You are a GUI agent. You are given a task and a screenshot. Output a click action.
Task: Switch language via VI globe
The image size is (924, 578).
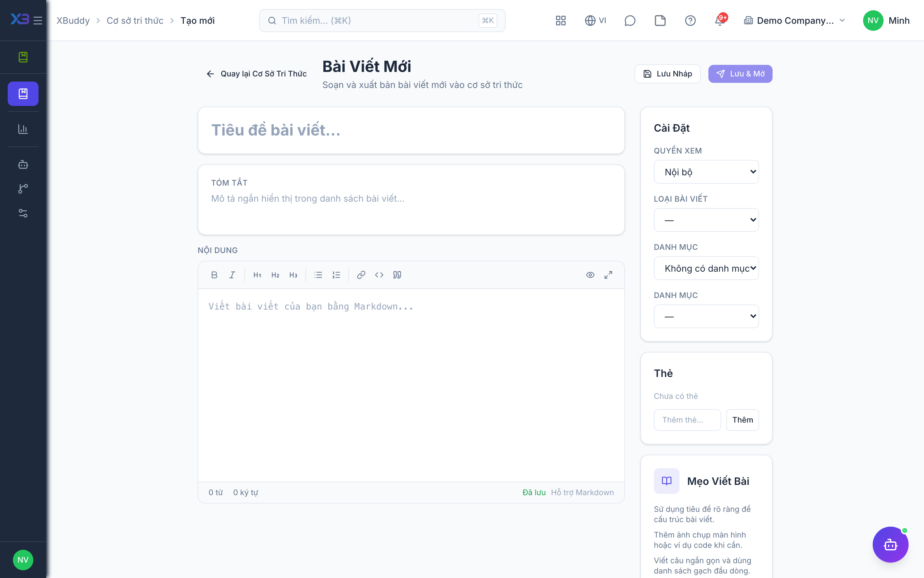pos(596,21)
